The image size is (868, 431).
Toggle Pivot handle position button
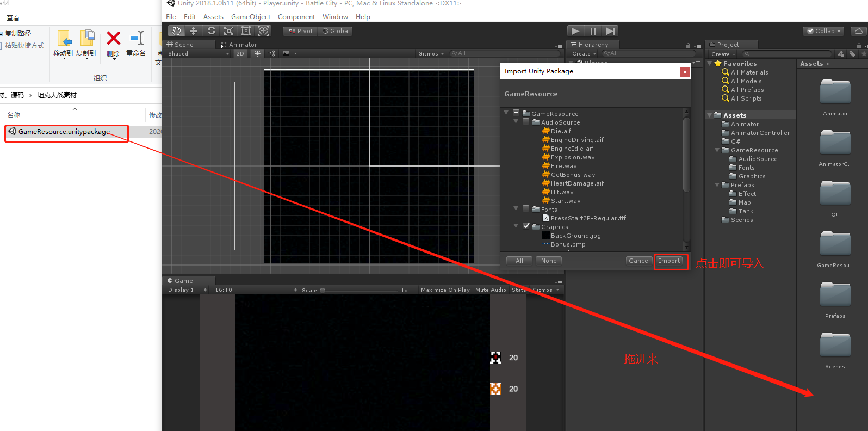click(x=301, y=31)
